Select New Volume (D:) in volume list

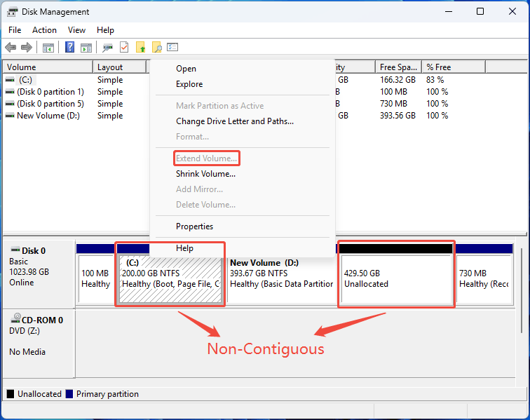click(48, 115)
